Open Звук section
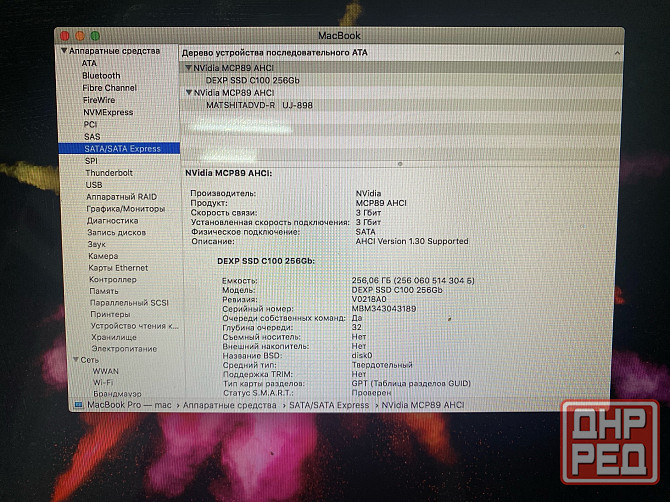The width and height of the screenshot is (670, 502). point(97,244)
